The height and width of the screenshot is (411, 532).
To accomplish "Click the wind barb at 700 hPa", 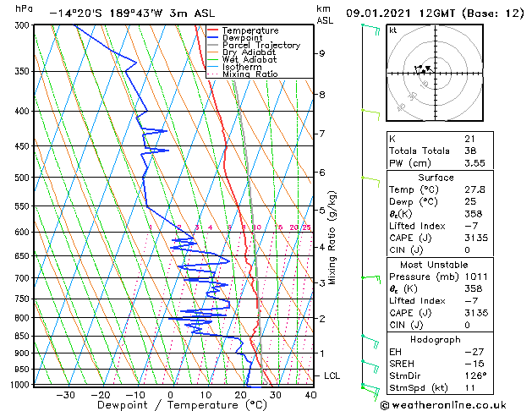I will point(371,280).
